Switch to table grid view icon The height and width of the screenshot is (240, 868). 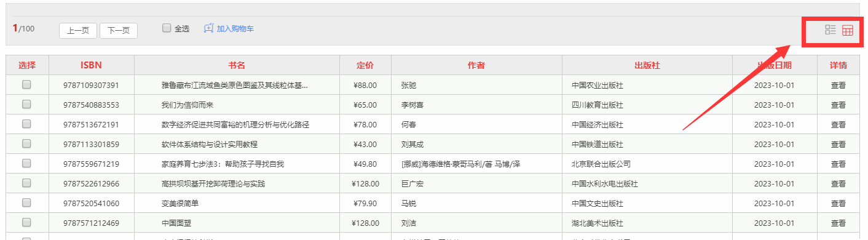click(x=848, y=30)
